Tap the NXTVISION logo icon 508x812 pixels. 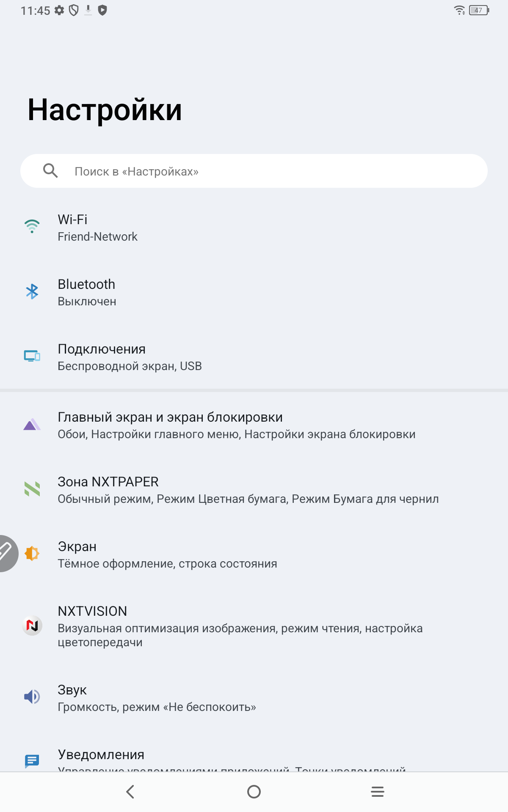[x=32, y=625]
